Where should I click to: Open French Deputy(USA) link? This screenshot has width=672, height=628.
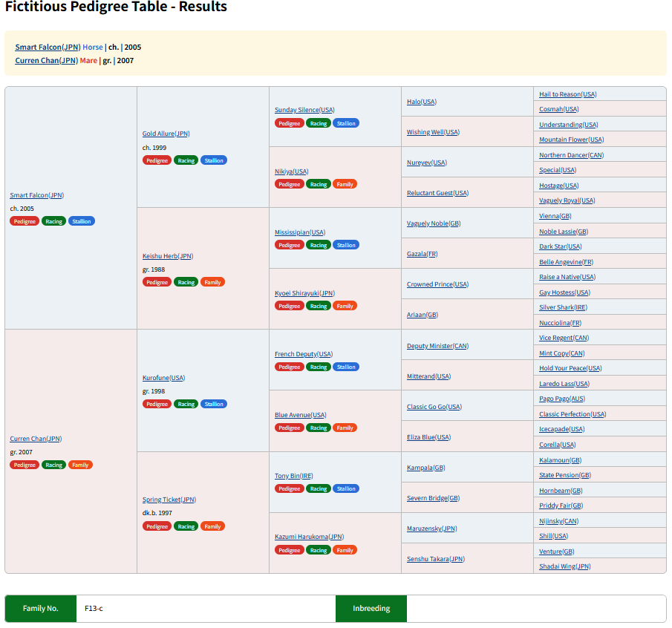[304, 354]
